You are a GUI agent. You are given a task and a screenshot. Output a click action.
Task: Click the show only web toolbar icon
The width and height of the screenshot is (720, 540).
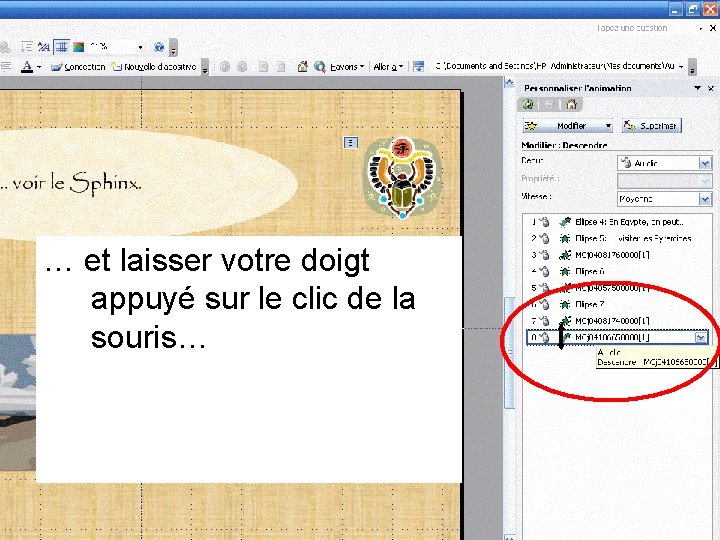(x=418, y=67)
